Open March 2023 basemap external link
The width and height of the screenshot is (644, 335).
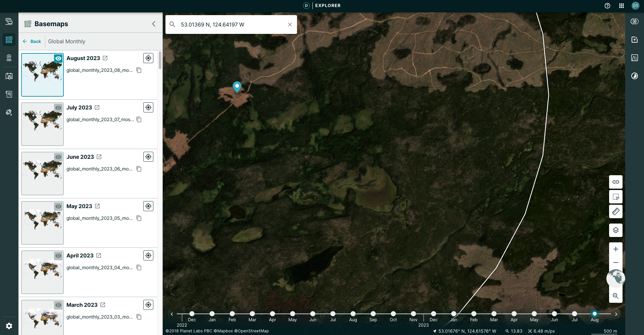point(103,305)
